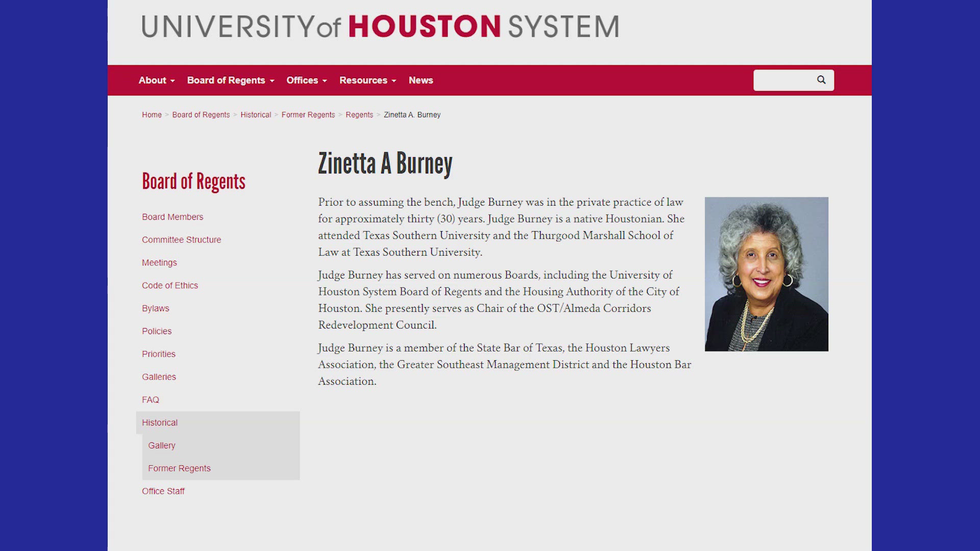
Task: Expand the Resources dropdown menu
Action: pyautogui.click(x=367, y=80)
